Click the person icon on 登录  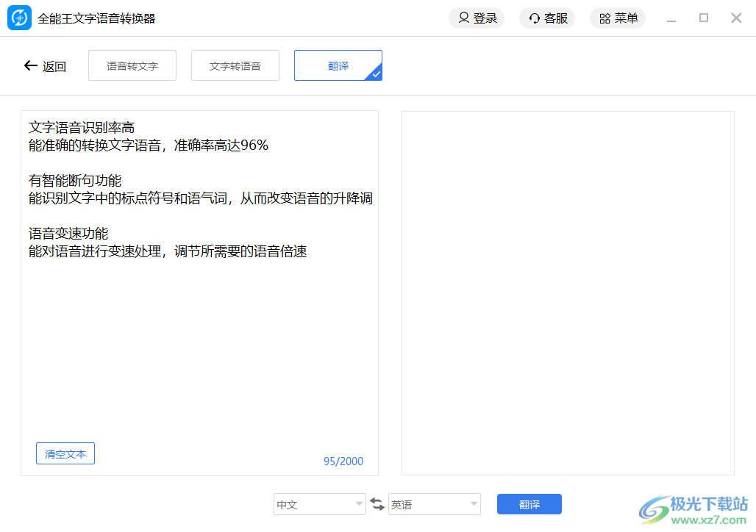[x=464, y=18]
